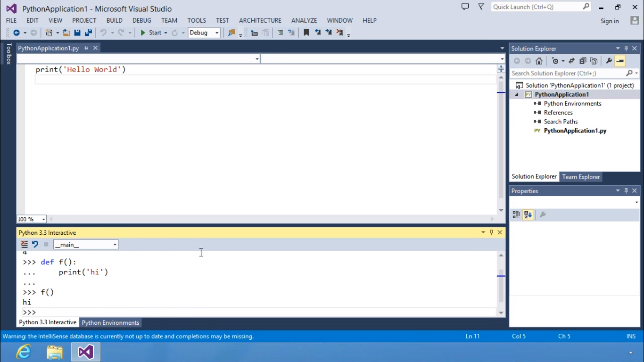Click the Sync with Active Document icon
Screen dimensions: 644x362
pyautogui.click(x=571, y=61)
